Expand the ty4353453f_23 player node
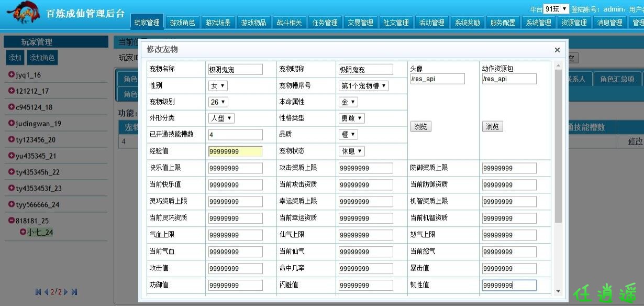Screen dimensions: 644x306 [12, 188]
